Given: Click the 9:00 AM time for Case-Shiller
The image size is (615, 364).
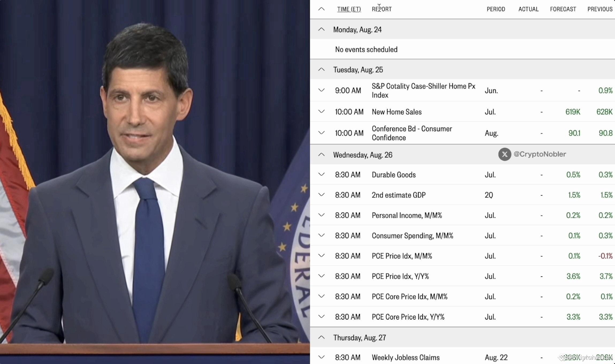Looking at the screenshot, I should tap(348, 90).
